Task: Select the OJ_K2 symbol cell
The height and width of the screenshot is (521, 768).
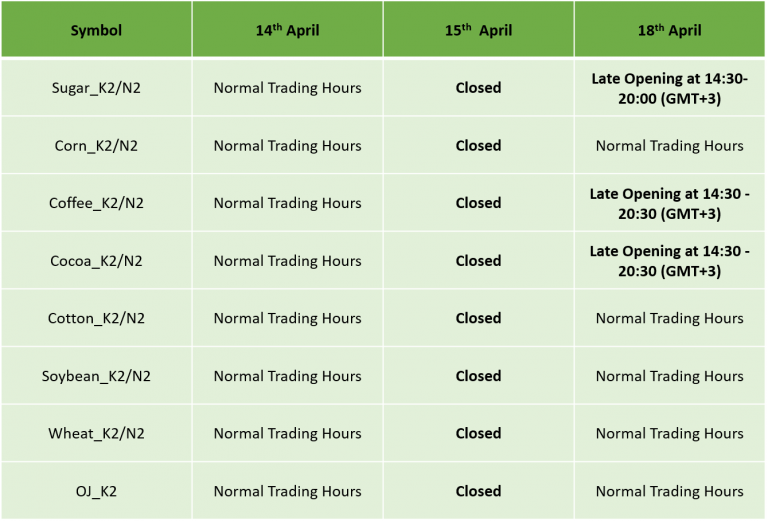Action: (96, 491)
